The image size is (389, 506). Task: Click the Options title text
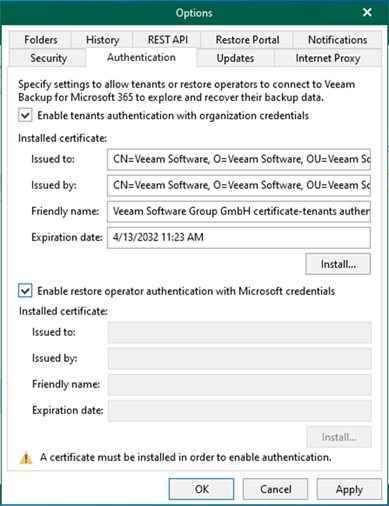194,13
